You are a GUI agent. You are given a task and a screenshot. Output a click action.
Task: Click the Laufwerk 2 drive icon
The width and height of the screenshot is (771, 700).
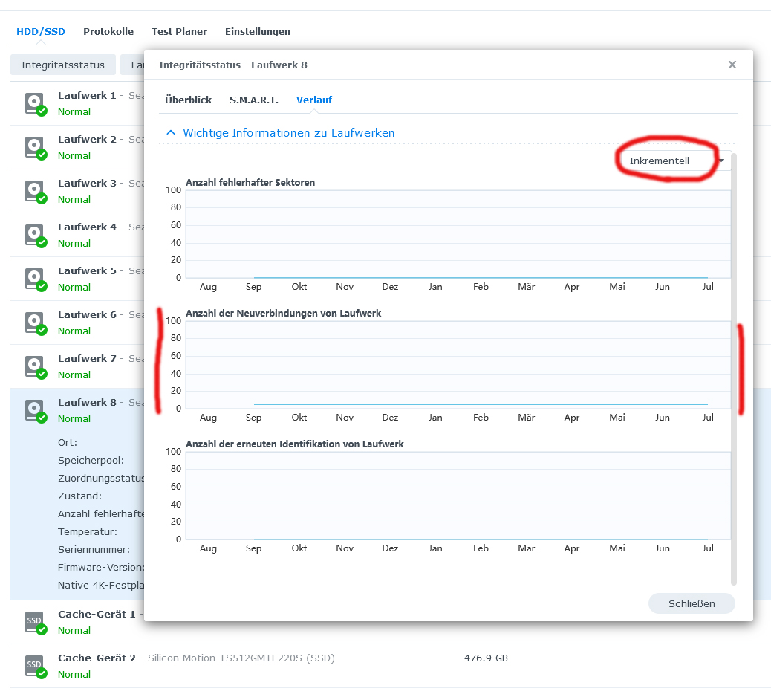pos(36,148)
